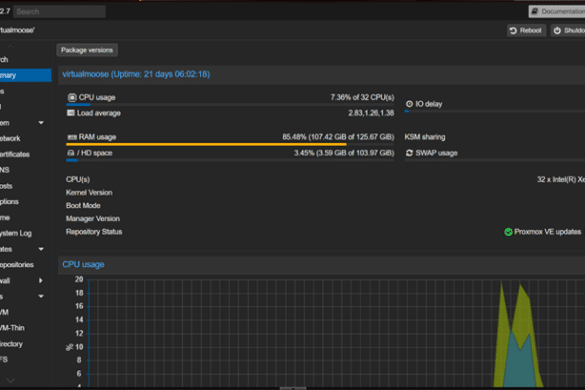Screen dimensions: 585x390
Task: Click the Load average icon
Action: [71, 113]
